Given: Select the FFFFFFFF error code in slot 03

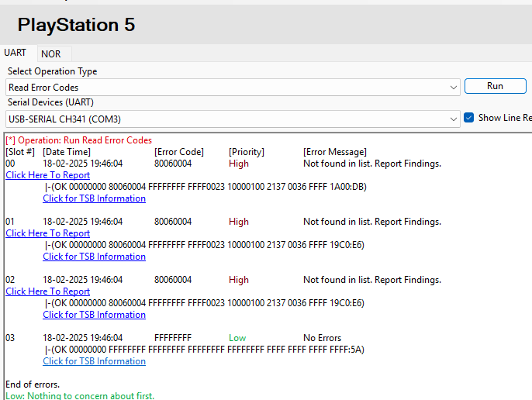Looking at the screenshot, I should [x=173, y=338].
